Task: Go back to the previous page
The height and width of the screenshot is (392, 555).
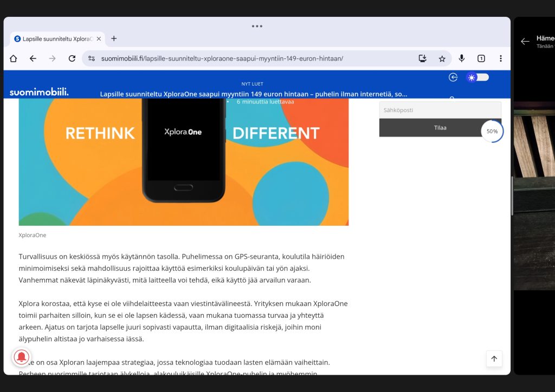Action: click(x=33, y=58)
